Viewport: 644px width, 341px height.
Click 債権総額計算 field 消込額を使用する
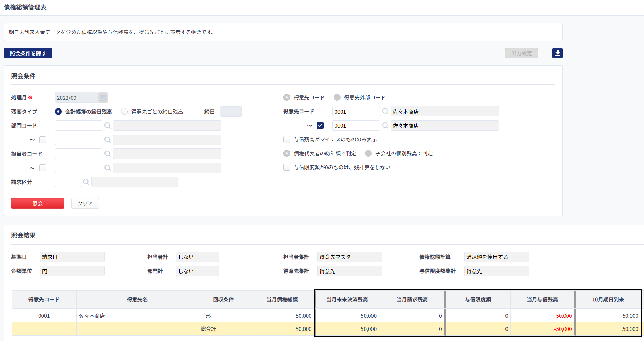496,257
